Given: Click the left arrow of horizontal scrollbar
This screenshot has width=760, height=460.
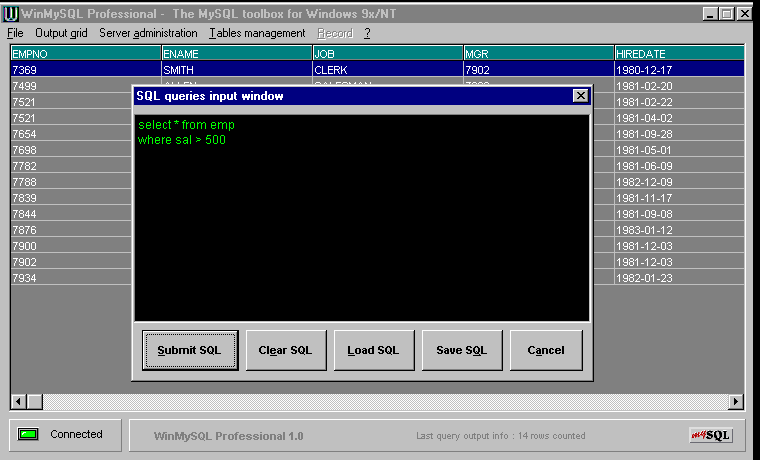Looking at the screenshot, I should point(19,402).
